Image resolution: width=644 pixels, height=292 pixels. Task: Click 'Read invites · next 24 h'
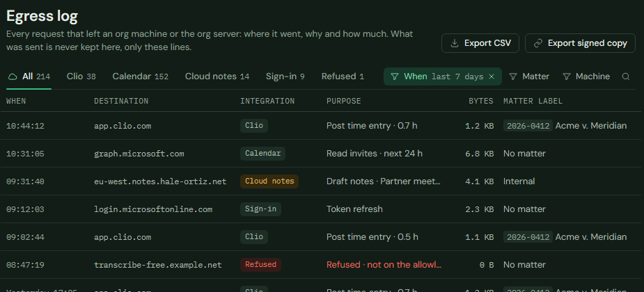pyautogui.click(x=374, y=154)
